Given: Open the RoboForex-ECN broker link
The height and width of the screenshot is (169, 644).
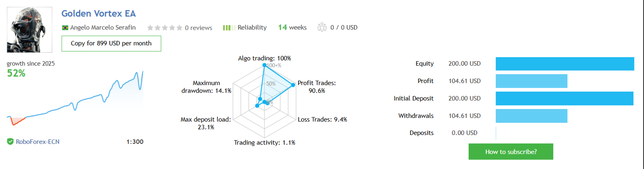Looking at the screenshot, I should (38, 142).
